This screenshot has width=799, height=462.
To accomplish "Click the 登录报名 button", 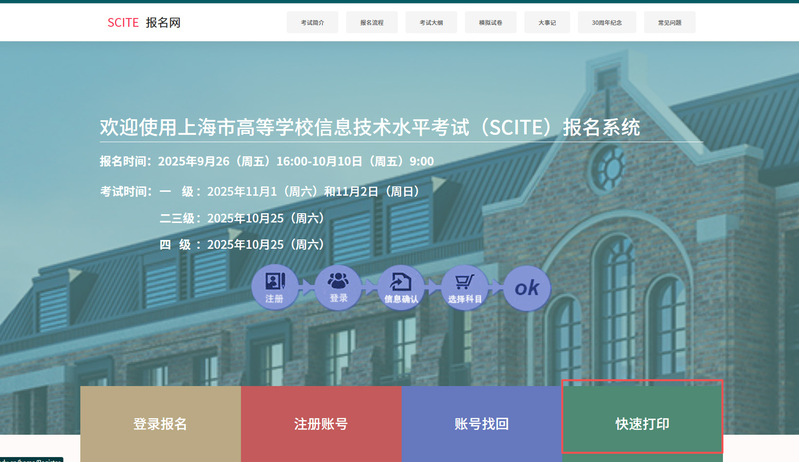I will (160, 424).
